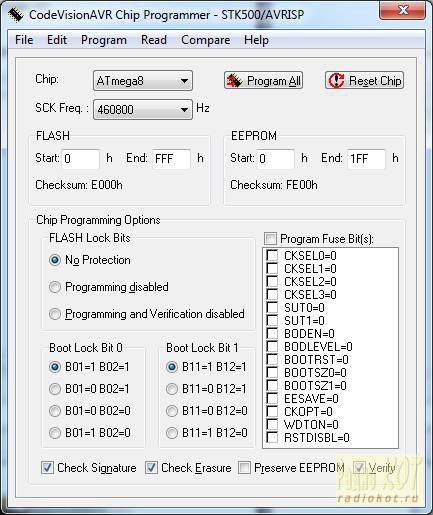Image resolution: width=433 pixels, height=515 pixels.
Task: Click the Reset Chip button
Action: (364, 80)
